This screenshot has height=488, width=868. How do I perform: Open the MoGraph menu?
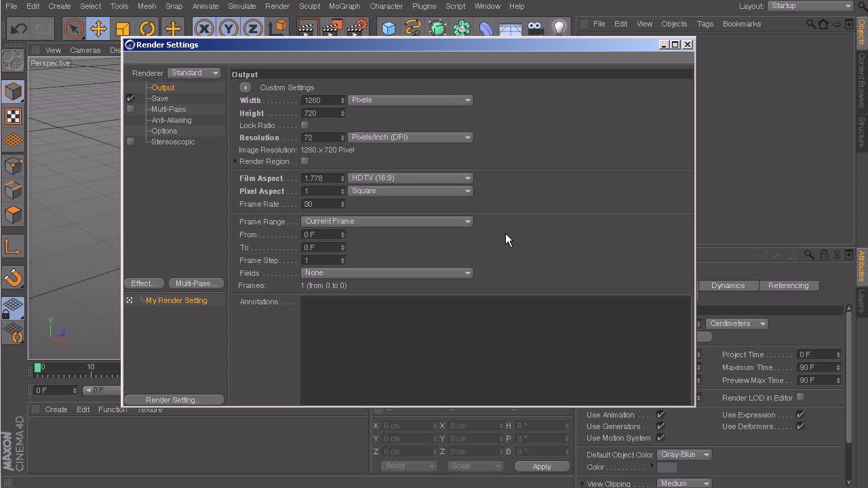point(344,6)
